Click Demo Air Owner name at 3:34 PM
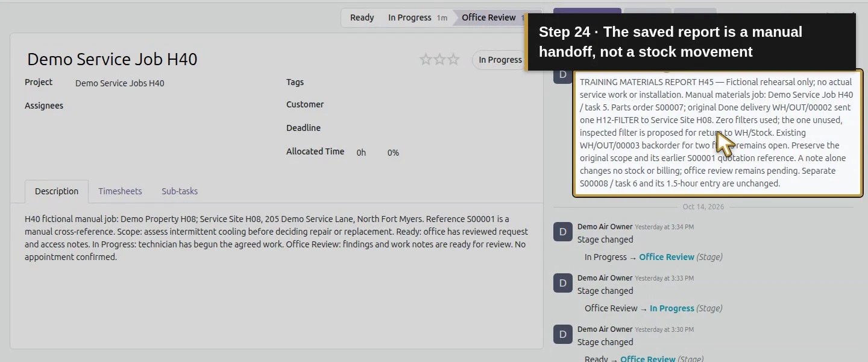 (605, 227)
